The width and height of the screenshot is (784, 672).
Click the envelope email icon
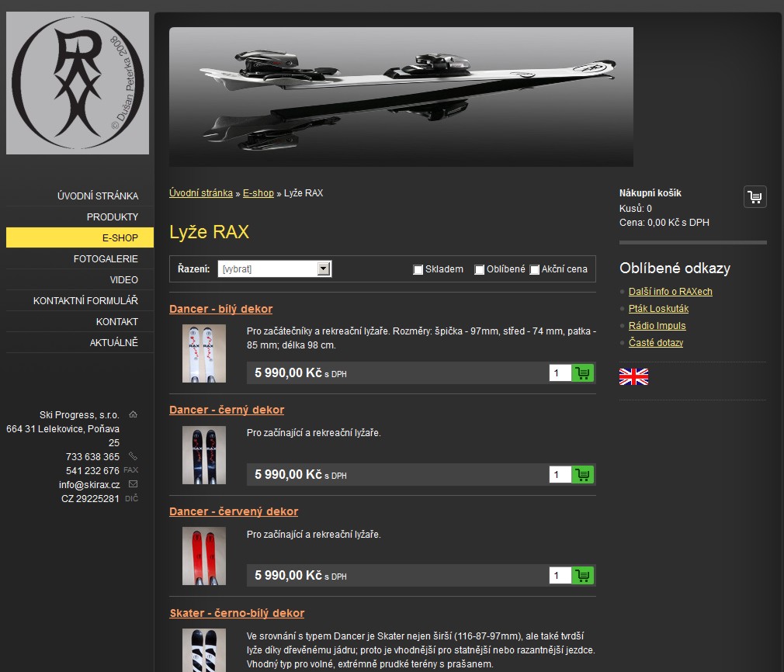pos(133,484)
